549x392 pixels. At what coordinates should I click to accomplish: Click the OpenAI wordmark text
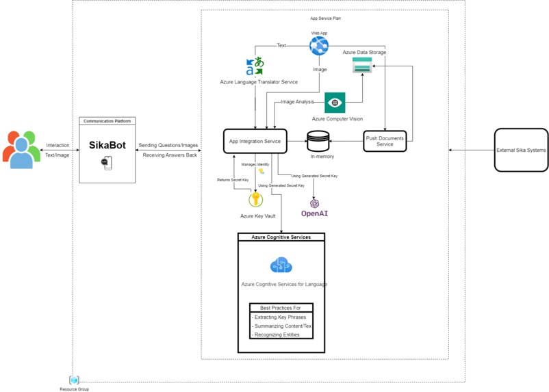(x=314, y=213)
